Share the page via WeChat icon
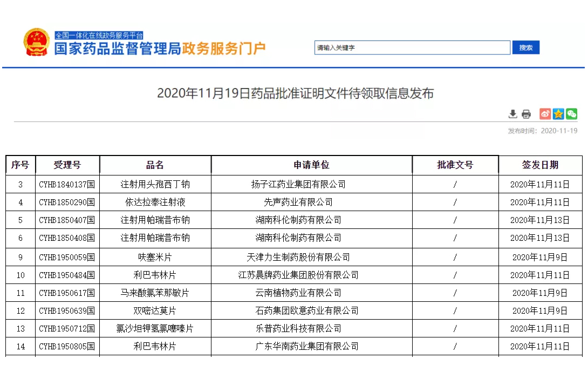 coord(571,114)
